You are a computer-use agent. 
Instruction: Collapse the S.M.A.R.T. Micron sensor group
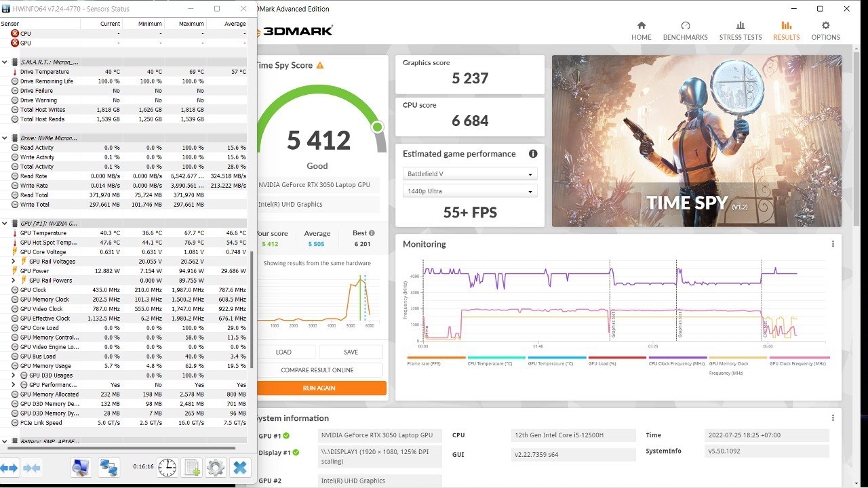(5, 62)
